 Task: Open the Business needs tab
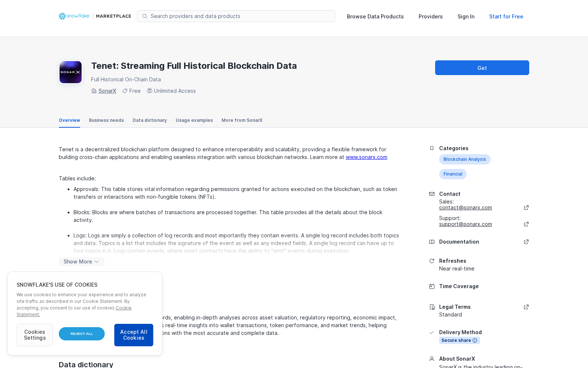point(106,120)
